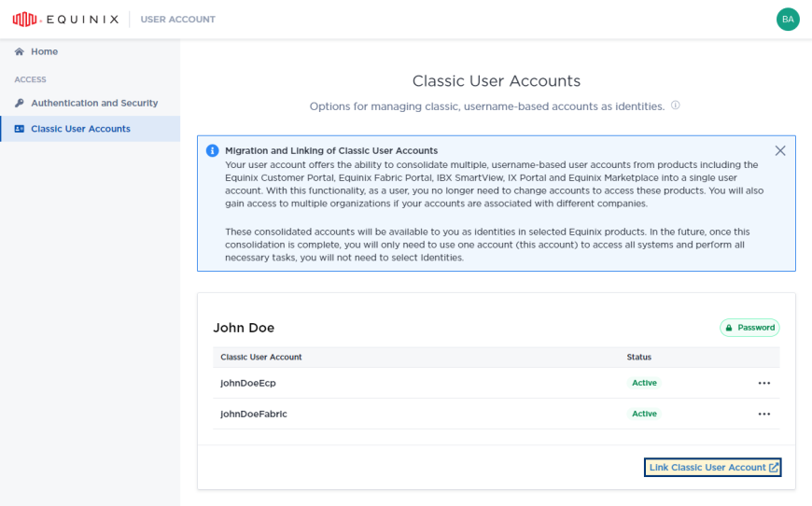The height and width of the screenshot is (506, 812).
Task: Select the JohnDoeFabric account name
Action: point(254,414)
